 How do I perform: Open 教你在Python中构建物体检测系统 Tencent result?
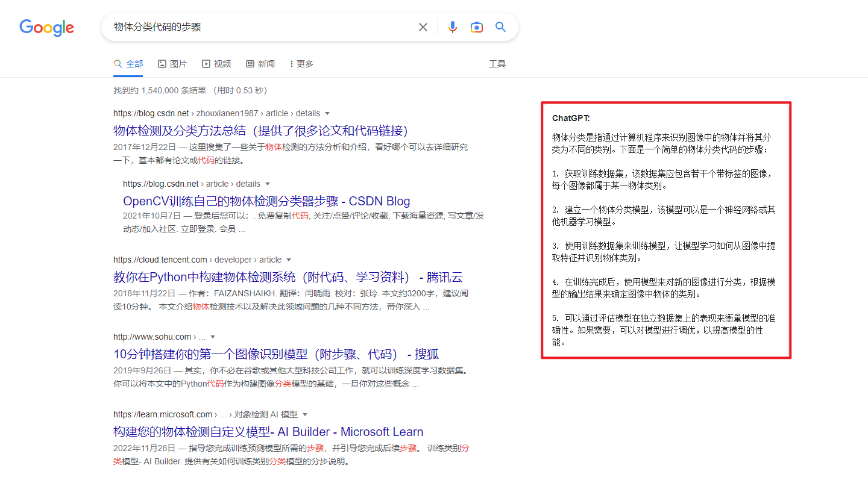(x=288, y=277)
